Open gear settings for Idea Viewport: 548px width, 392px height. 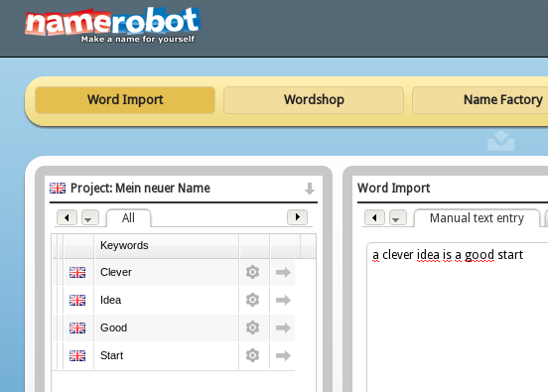(253, 300)
